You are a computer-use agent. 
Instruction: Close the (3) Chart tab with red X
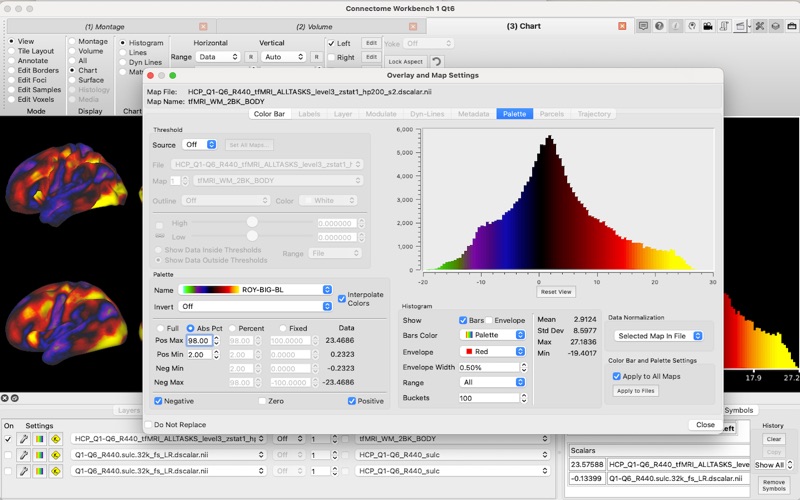pos(622,26)
